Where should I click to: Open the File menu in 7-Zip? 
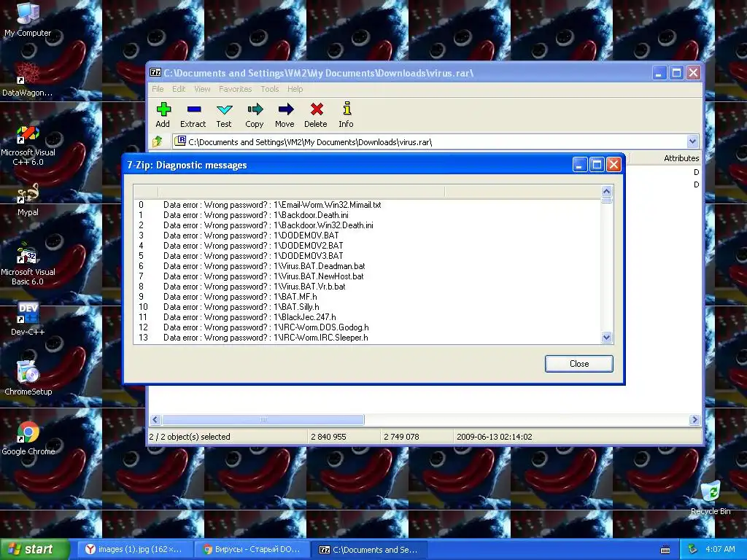pos(158,89)
